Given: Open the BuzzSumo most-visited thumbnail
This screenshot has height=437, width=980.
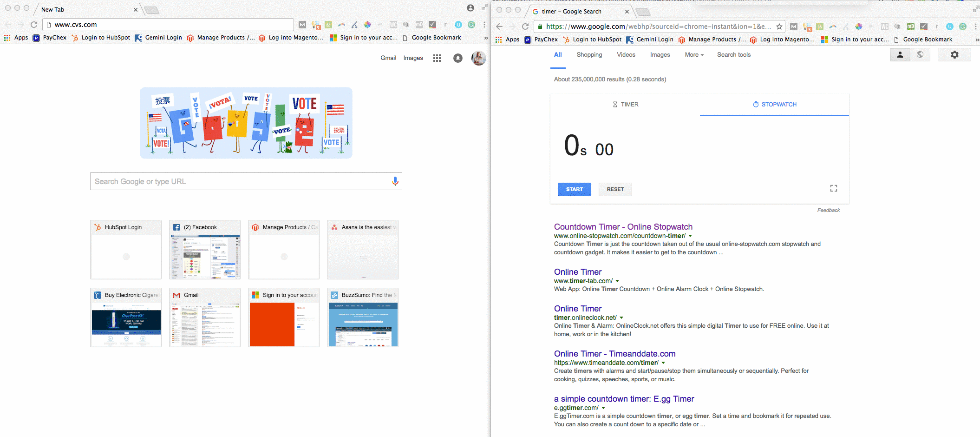Looking at the screenshot, I should [x=363, y=318].
